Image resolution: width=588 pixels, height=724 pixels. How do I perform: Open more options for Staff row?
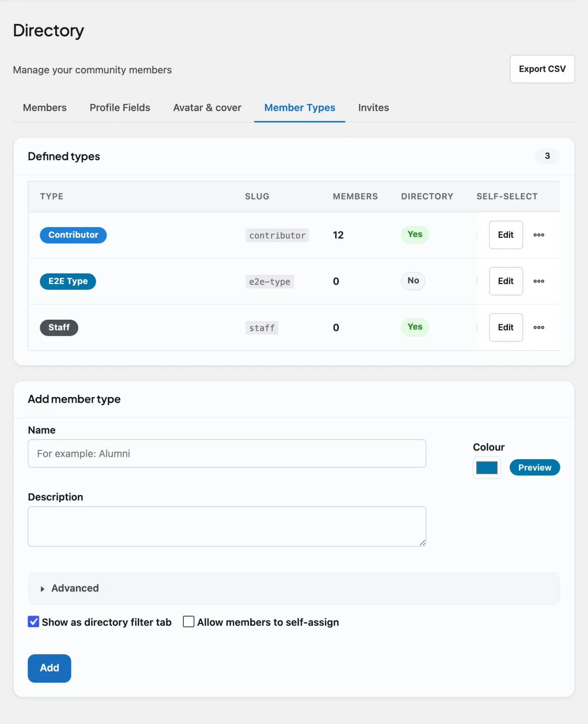pos(539,327)
